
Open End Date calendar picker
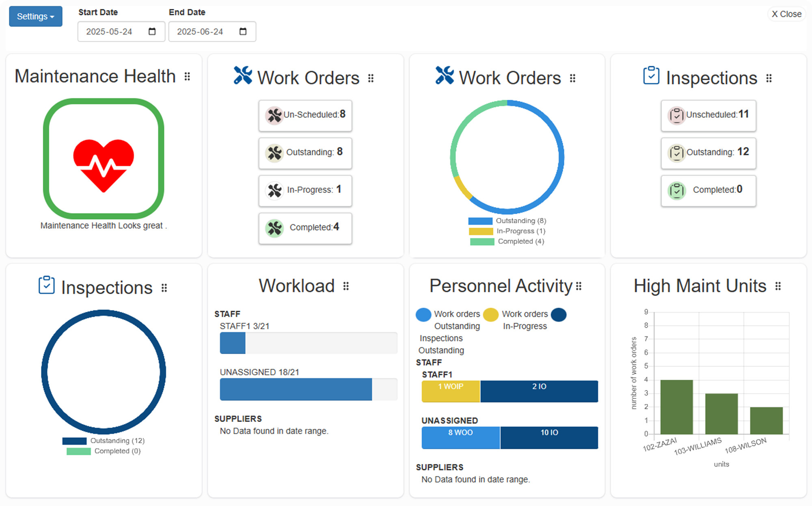[243, 32]
